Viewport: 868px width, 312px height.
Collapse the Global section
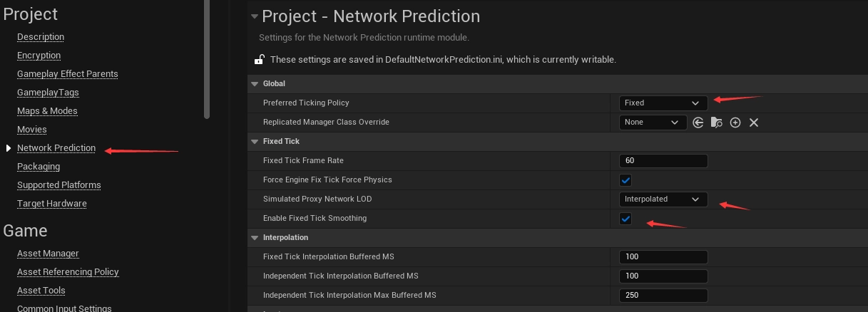[x=255, y=84]
